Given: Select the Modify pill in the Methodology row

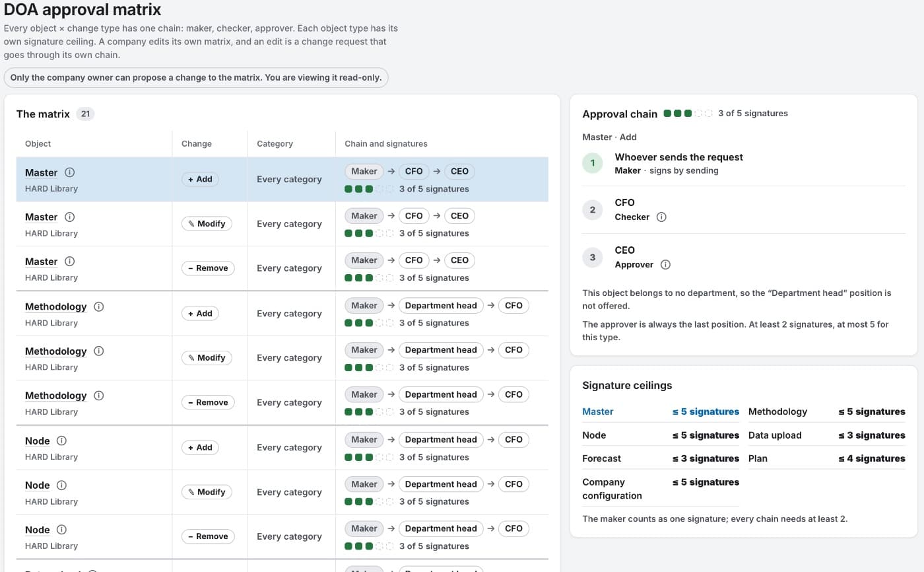Looking at the screenshot, I should pos(207,358).
